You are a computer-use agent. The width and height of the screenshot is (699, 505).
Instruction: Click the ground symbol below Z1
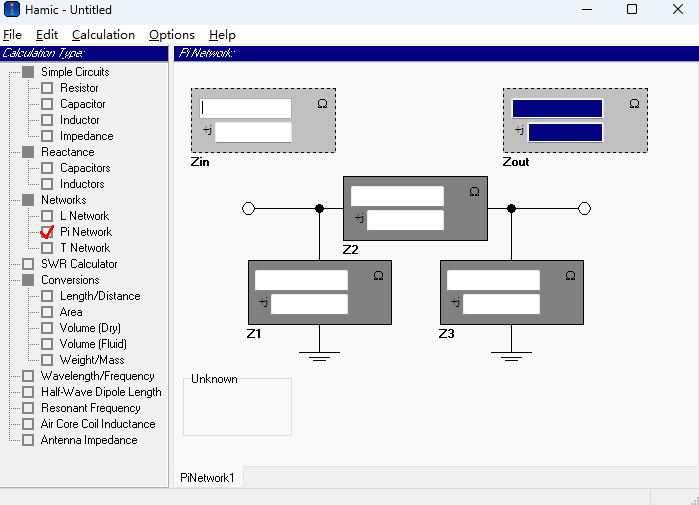point(319,356)
